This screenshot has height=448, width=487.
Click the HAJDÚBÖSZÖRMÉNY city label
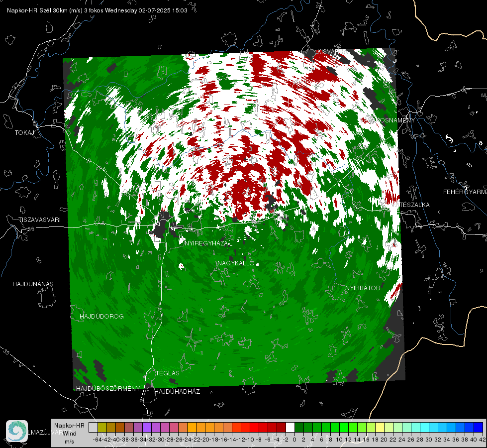point(108,389)
